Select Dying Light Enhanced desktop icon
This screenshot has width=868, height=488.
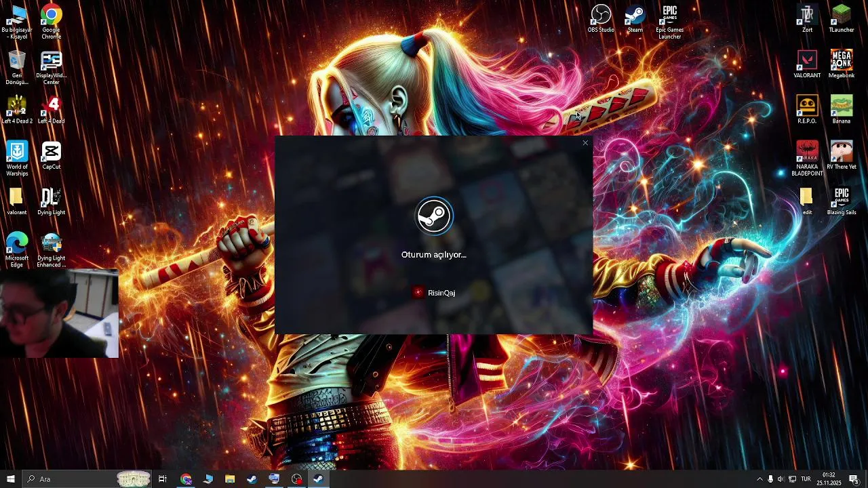(51, 250)
